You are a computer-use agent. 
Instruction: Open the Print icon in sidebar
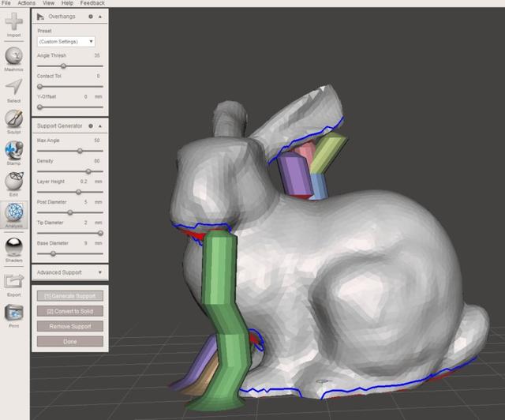13,313
